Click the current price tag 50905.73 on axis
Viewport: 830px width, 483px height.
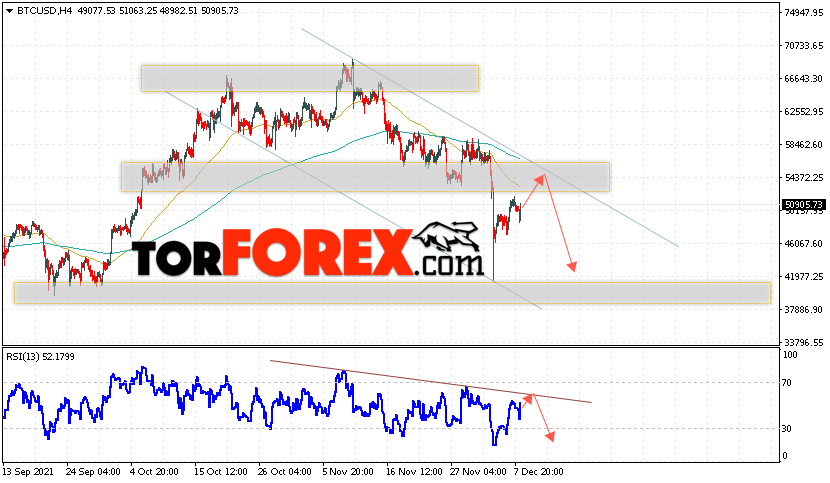[x=804, y=204]
